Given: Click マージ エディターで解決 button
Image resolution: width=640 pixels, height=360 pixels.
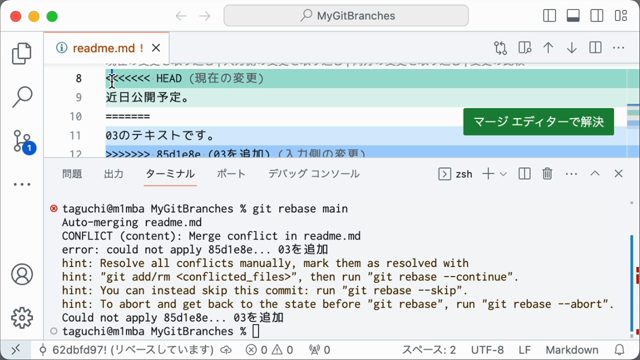Looking at the screenshot, I should coord(538,122).
